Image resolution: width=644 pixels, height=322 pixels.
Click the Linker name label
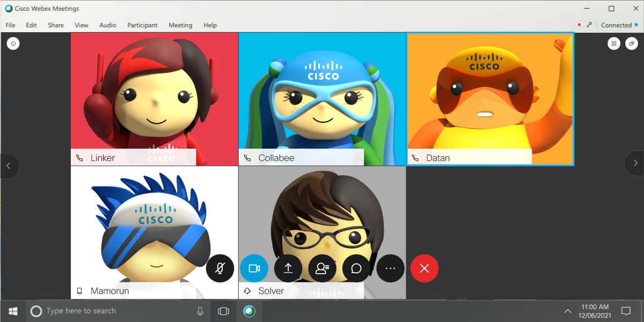[103, 158]
